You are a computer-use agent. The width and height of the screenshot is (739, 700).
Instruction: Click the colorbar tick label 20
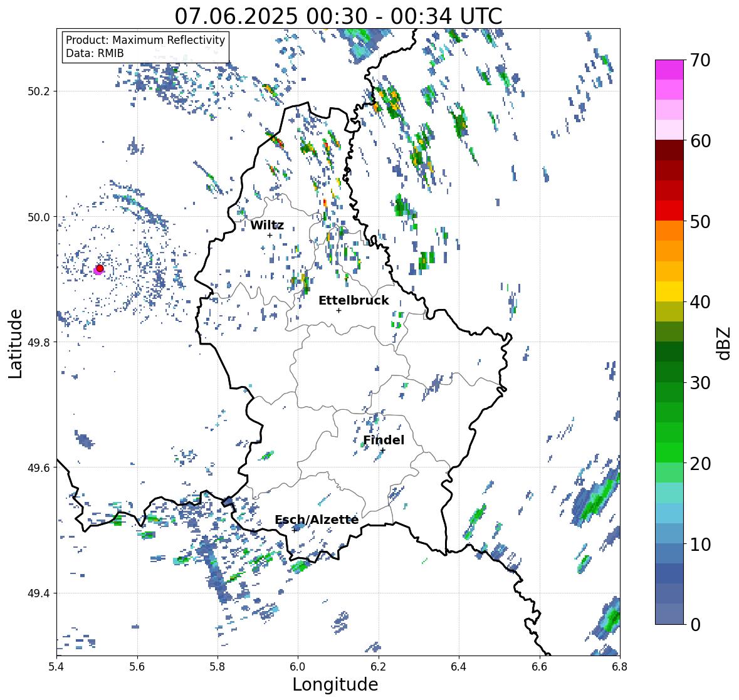tap(700, 464)
